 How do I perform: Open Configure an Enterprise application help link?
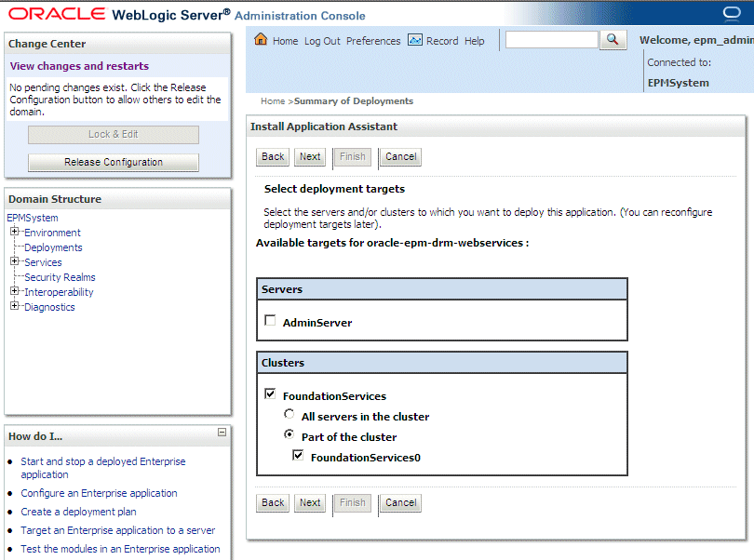(99, 493)
